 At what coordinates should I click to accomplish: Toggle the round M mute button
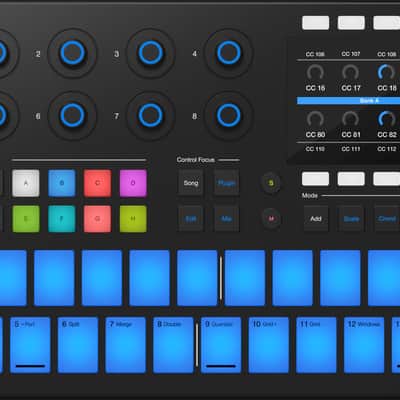pyautogui.click(x=271, y=219)
